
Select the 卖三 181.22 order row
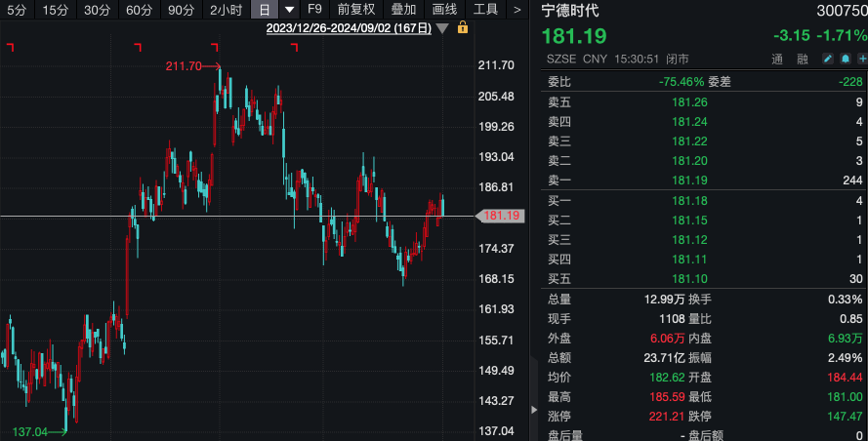tap(704, 141)
